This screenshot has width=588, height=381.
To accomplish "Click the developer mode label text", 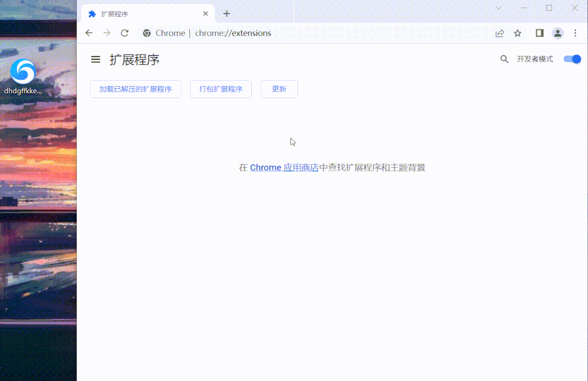I will pos(535,59).
